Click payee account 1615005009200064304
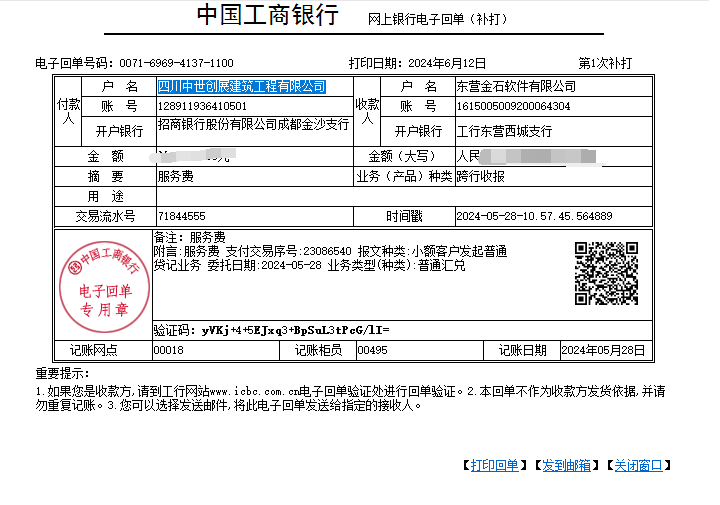This screenshot has width=720, height=505. pos(513,106)
